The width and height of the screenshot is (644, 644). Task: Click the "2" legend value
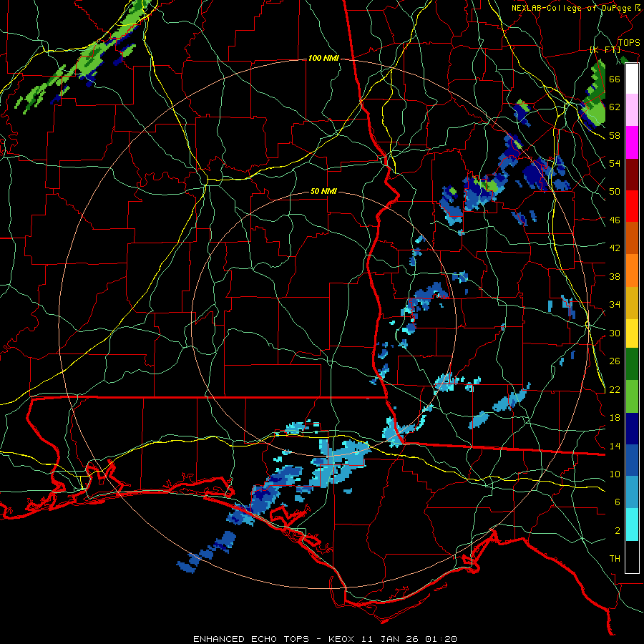click(x=618, y=531)
